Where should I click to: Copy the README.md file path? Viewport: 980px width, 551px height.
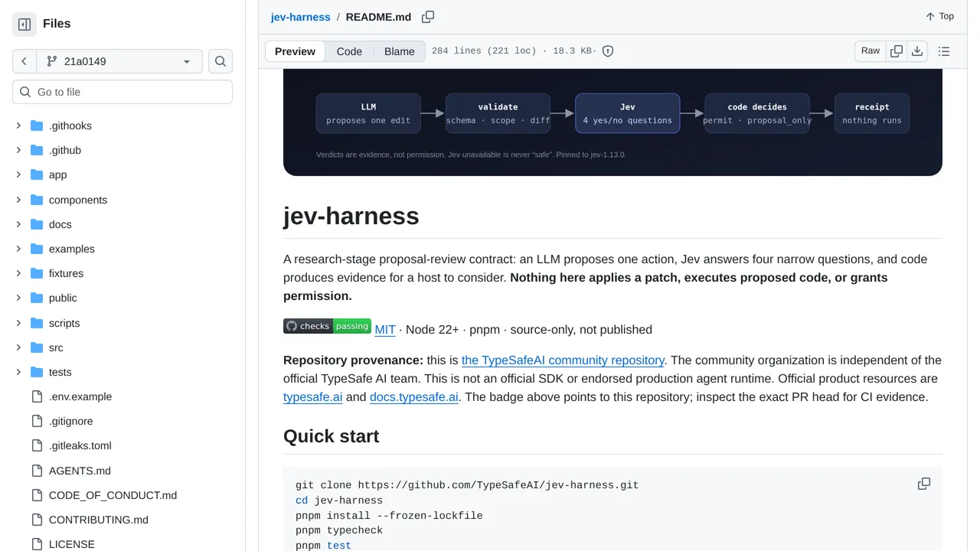428,17
